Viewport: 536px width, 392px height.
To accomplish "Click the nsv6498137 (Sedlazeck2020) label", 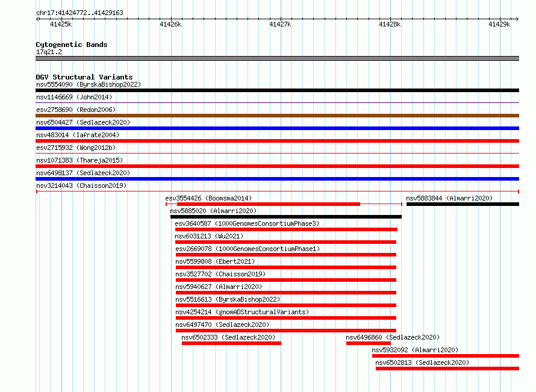I will [x=83, y=173].
